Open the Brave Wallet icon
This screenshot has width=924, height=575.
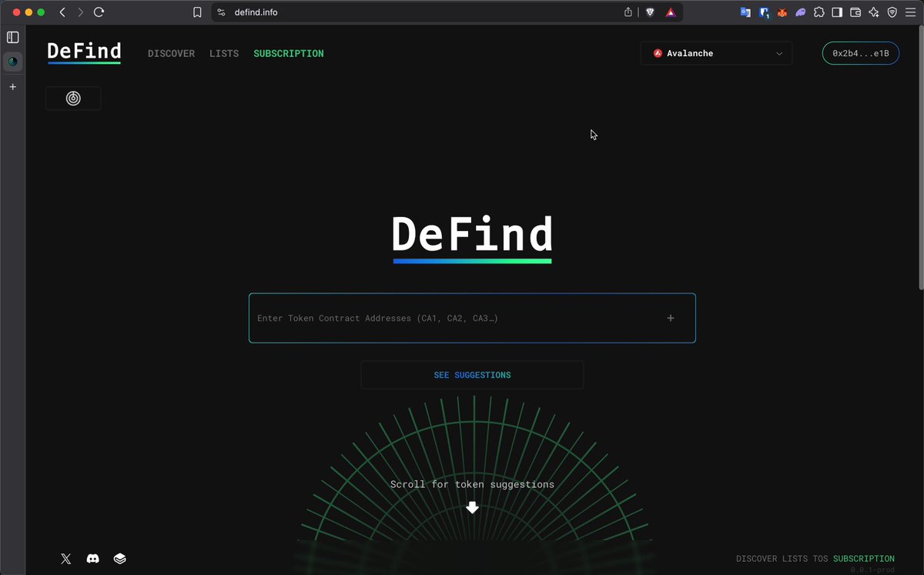[x=855, y=12]
